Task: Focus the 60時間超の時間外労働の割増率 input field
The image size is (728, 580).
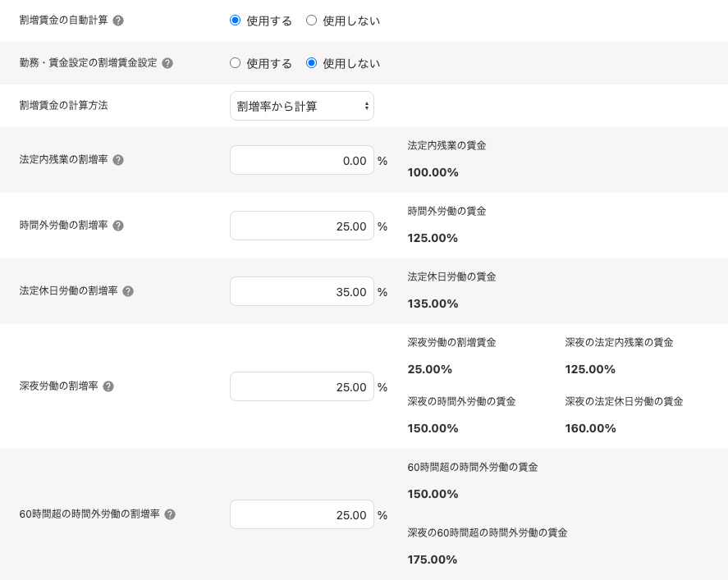Action: click(302, 514)
